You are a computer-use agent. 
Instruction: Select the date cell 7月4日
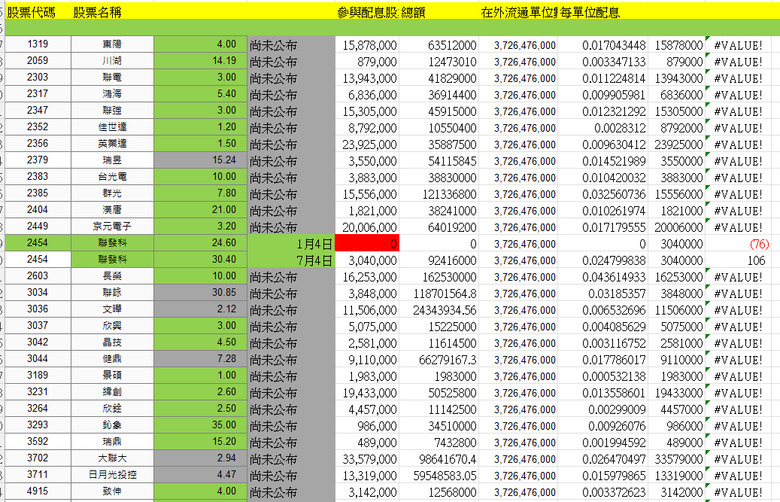click(x=291, y=260)
